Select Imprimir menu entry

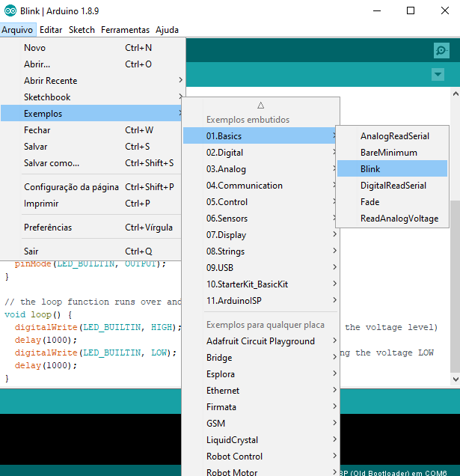click(91, 203)
